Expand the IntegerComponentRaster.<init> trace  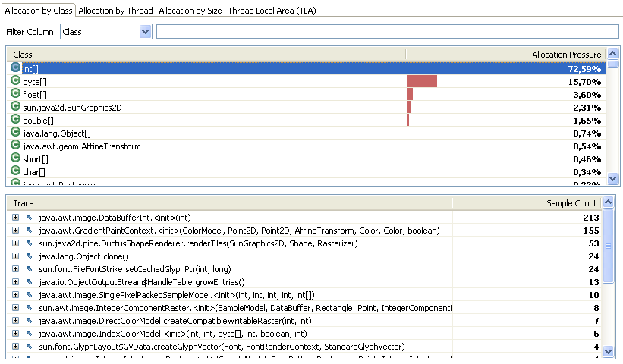tap(15, 308)
